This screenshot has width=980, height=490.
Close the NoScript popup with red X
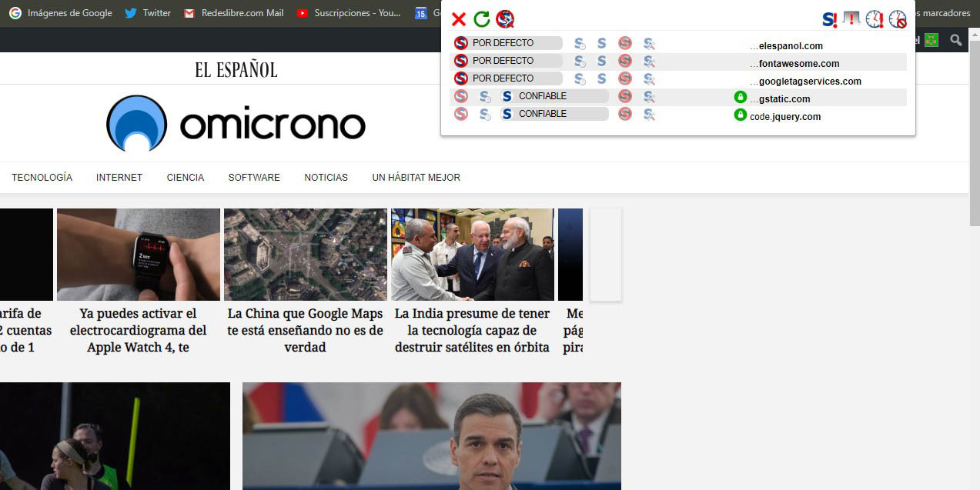click(x=458, y=19)
